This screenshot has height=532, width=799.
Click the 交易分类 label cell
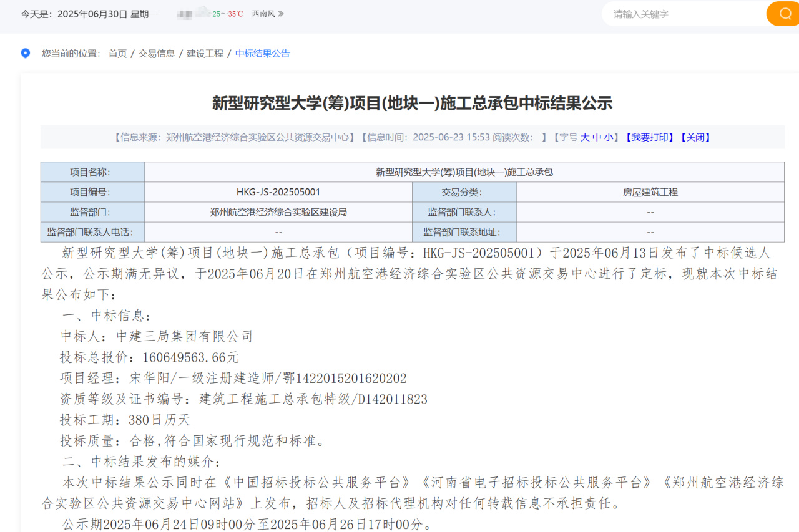(x=464, y=192)
